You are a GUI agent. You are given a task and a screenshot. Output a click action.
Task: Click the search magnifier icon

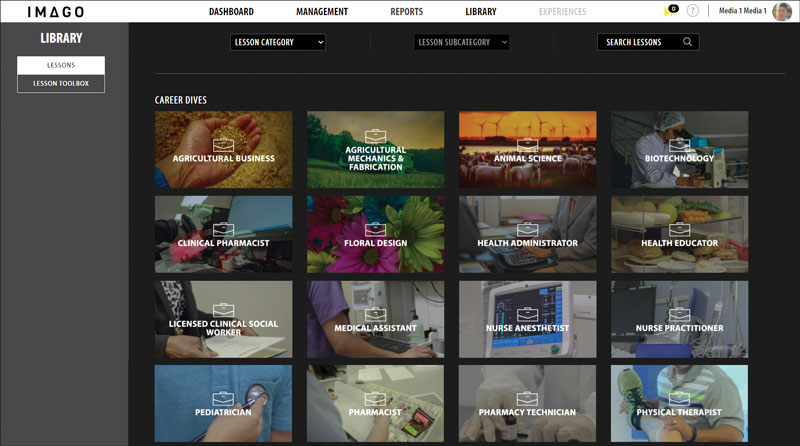point(687,42)
